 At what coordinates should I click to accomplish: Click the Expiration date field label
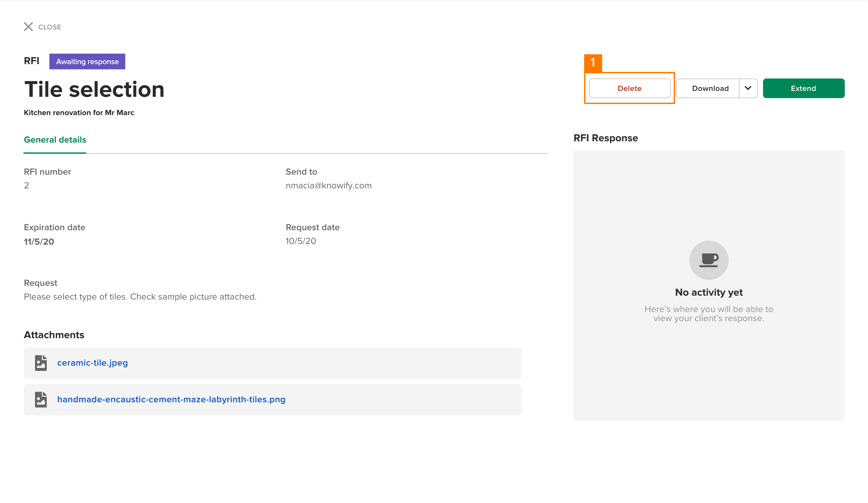(54, 227)
